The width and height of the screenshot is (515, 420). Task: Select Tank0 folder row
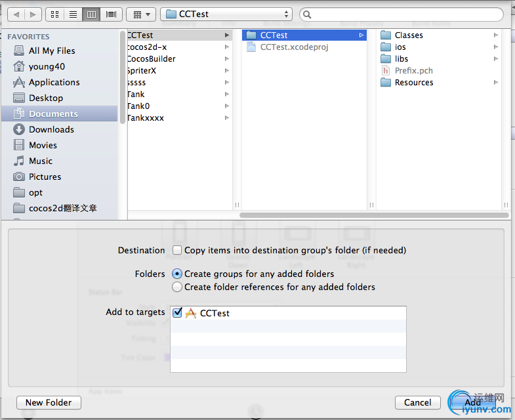pos(180,106)
